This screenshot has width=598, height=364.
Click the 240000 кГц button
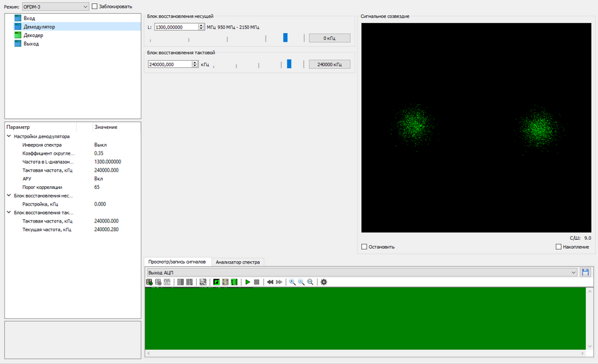330,65
